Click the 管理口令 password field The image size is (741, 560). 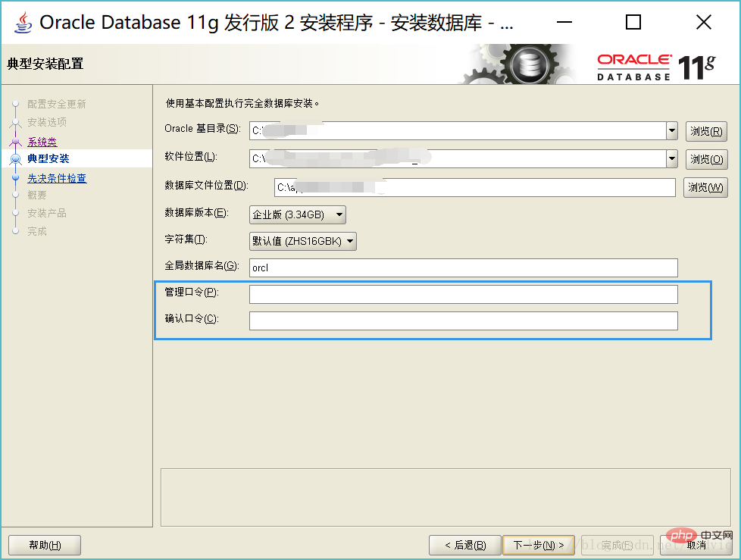[x=464, y=295]
